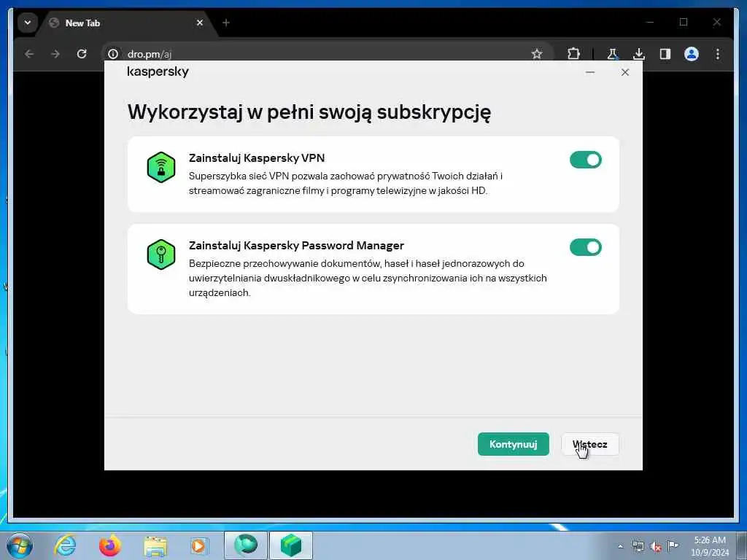Viewport: 747px width, 560px height.
Task: Click the Password Manager key icon
Action: click(161, 254)
